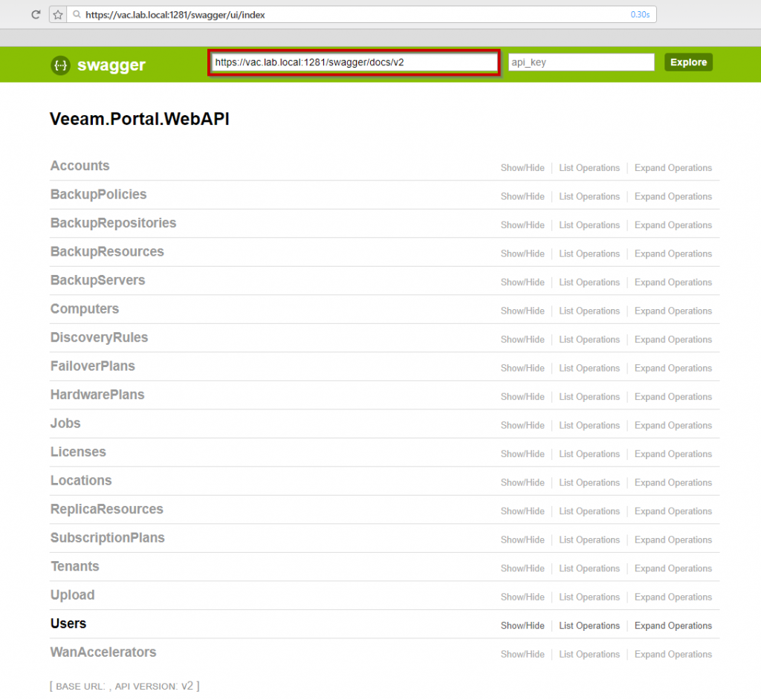Expand Operations for Tenants
Viewport: 761px width, 700px height.
(x=673, y=568)
